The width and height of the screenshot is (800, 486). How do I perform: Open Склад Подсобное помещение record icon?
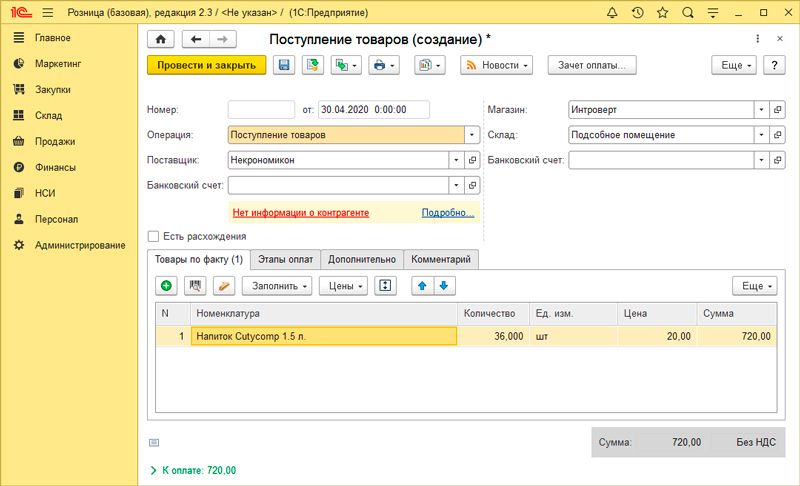778,135
